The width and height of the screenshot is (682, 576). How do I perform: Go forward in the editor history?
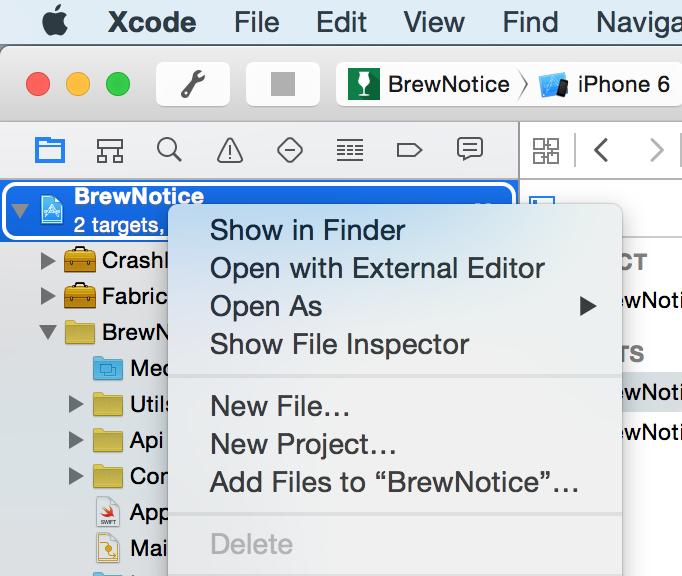(x=656, y=151)
